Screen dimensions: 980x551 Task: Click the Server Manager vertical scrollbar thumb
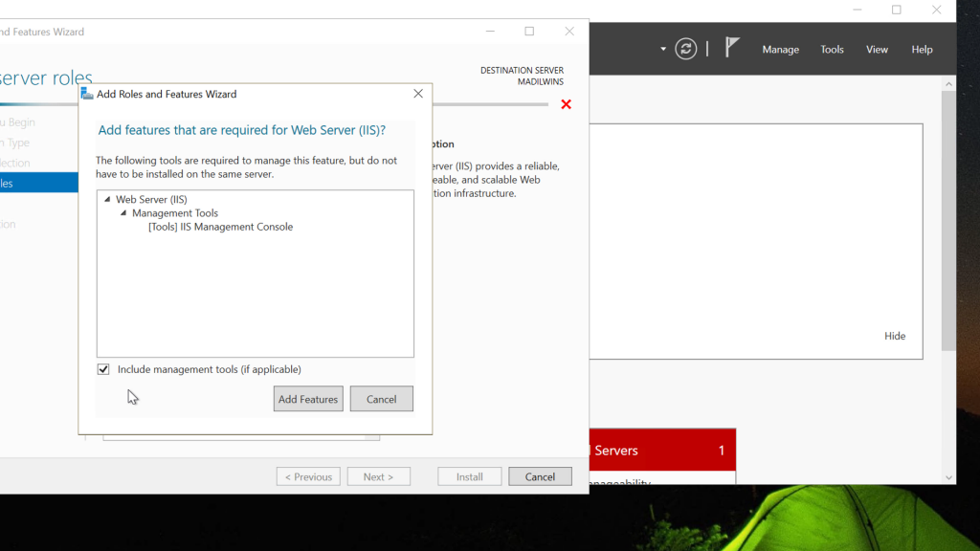click(x=948, y=221)
